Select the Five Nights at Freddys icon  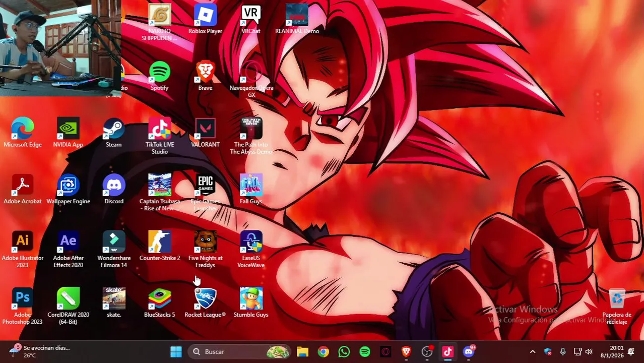coord(205,250)
